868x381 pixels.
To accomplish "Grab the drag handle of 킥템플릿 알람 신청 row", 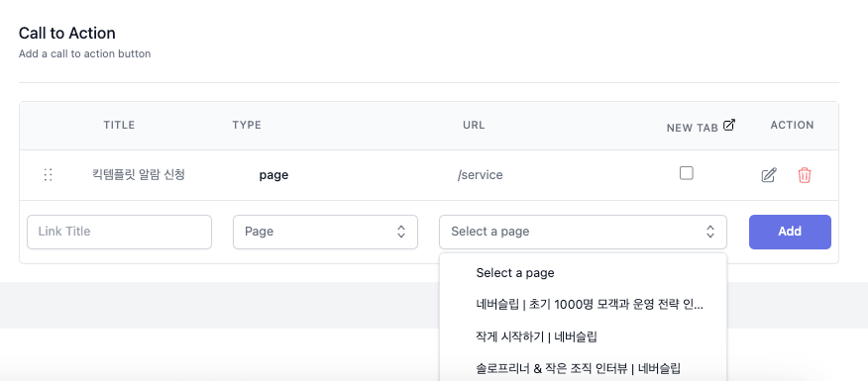I will click(49, 175).
